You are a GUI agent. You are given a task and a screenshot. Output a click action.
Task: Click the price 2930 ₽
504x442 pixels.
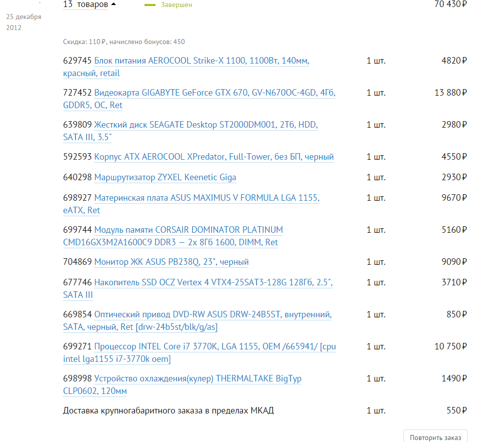tap(454, 178)
